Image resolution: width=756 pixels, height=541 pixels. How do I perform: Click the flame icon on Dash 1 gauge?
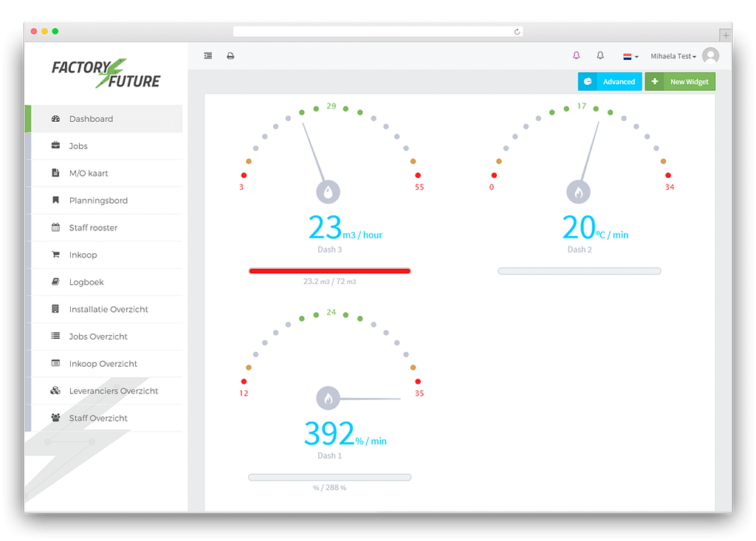328,399
